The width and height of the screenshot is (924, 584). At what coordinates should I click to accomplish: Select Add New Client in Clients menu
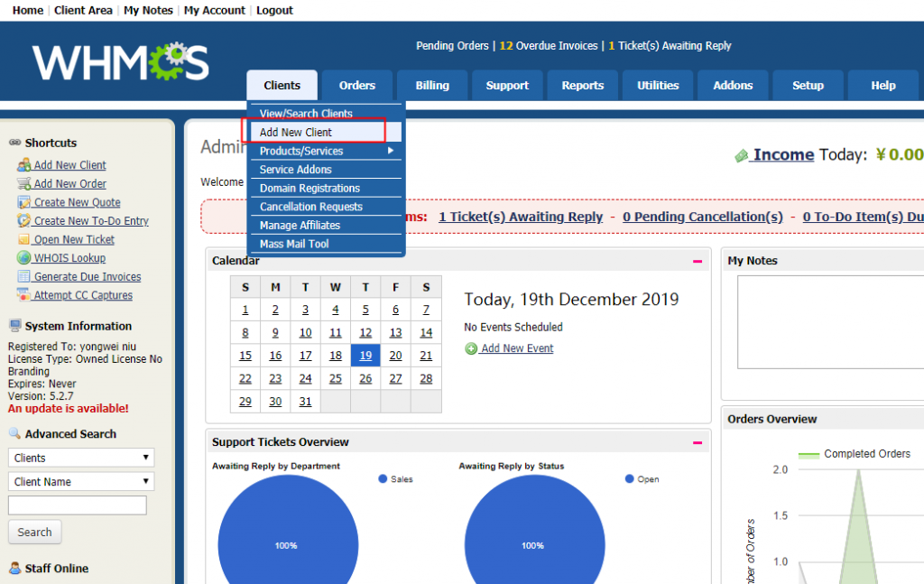pos(327,132)
